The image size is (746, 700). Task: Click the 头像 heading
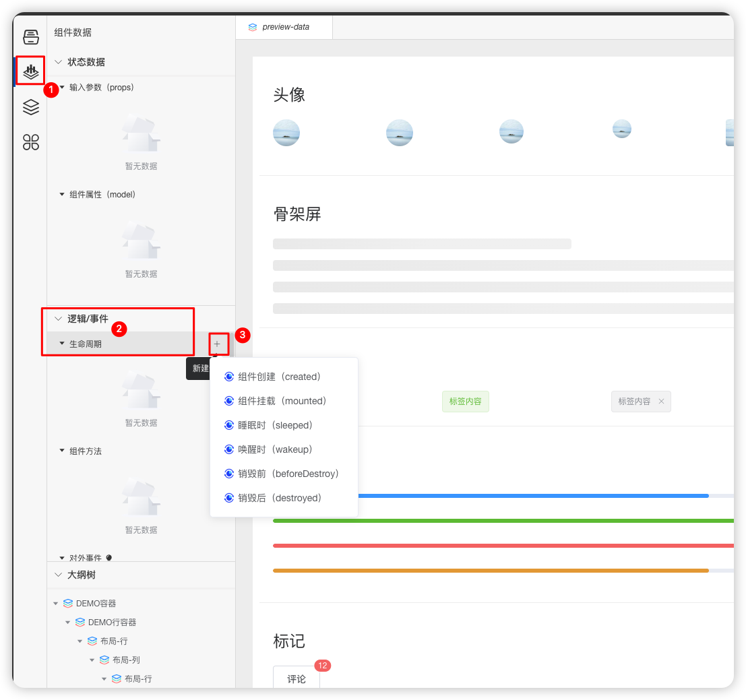pos(289,94)
